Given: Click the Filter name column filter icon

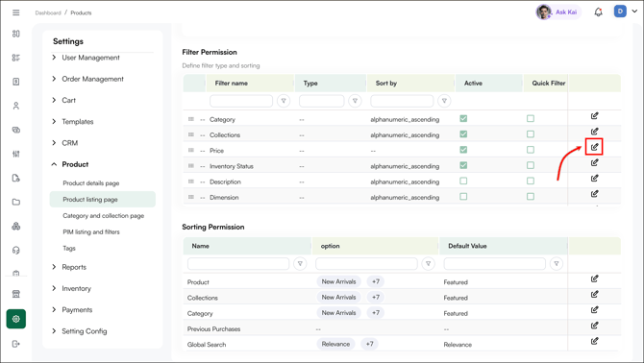Looking at the screenshot, I should [x=284, y=101].
